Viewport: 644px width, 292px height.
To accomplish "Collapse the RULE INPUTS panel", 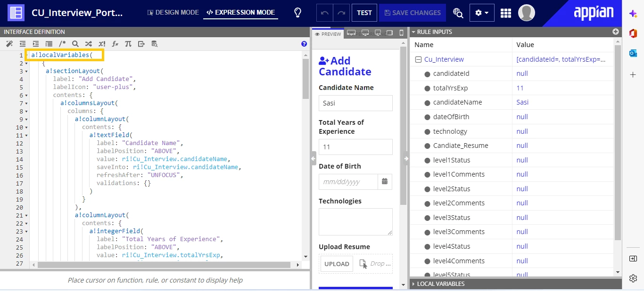I will (x=413, y=32).
